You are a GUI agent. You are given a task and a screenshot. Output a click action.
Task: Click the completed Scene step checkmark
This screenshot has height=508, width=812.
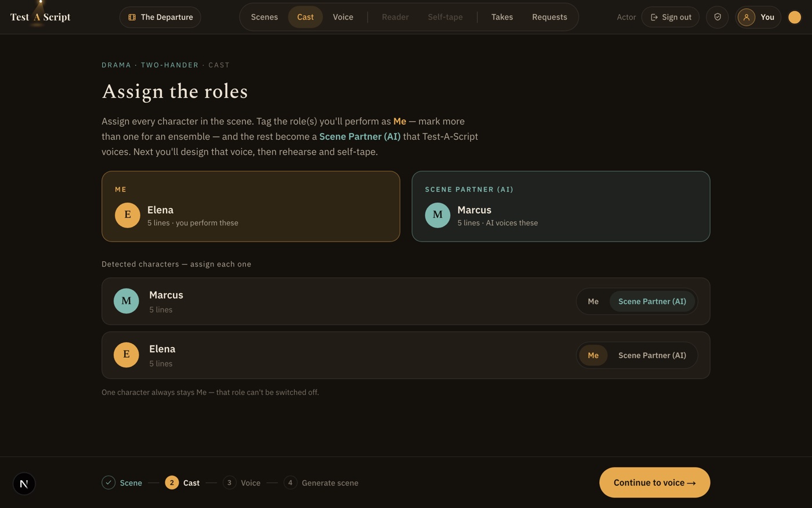click(108, 482)
